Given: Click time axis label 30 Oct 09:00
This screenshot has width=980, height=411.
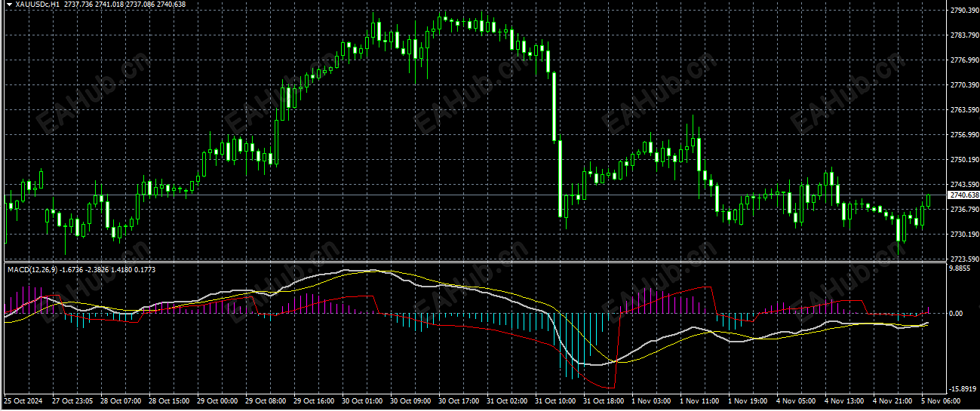Looking at the screenshot, I should point(410,400).
